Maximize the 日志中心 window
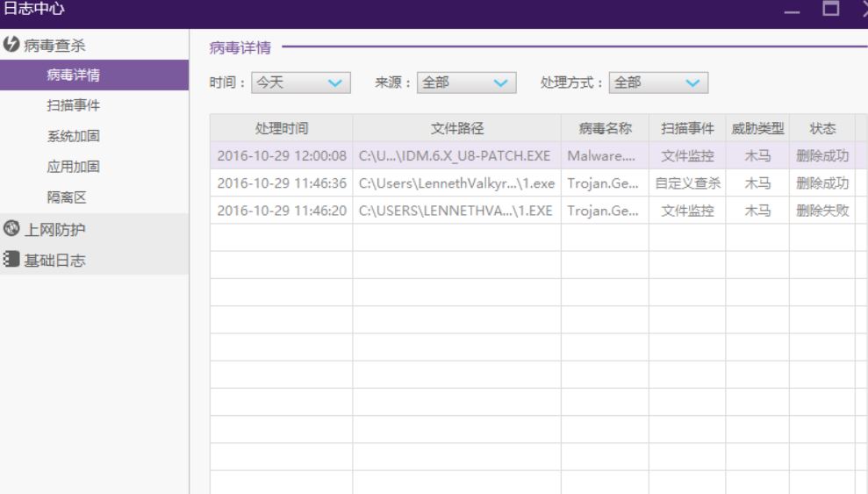This screenshot has height=494, width=868. coord(830,8)
